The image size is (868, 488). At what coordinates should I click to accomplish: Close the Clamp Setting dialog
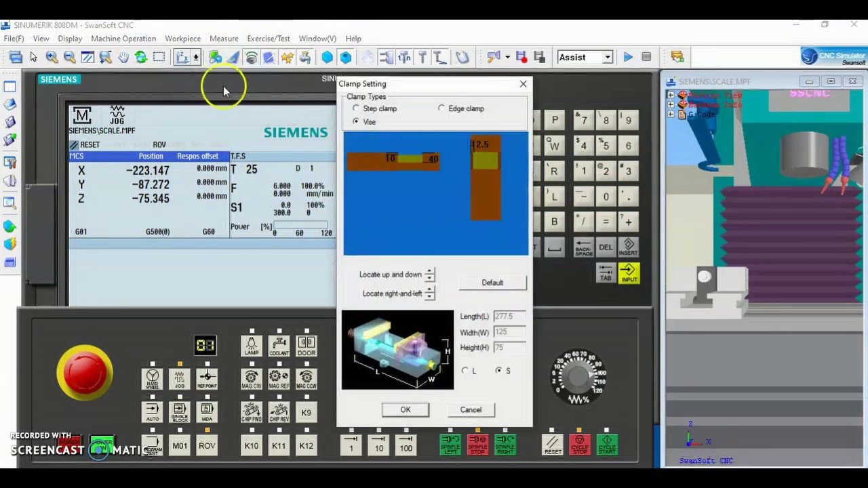523,84
